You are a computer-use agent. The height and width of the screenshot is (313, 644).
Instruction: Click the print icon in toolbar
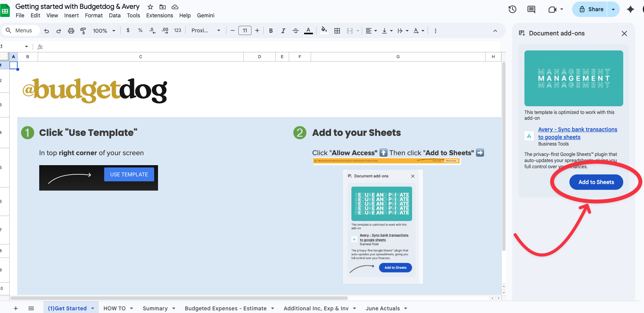coord(71,31)
